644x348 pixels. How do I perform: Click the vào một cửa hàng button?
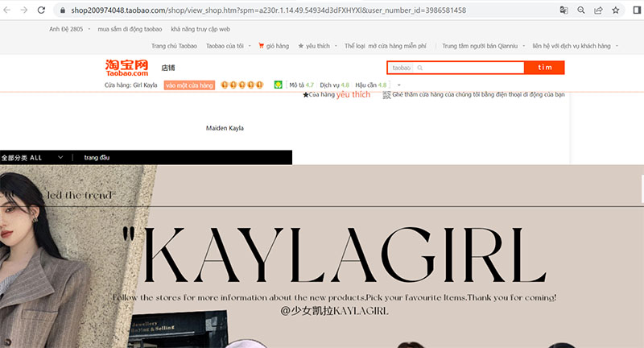(189, 85)
